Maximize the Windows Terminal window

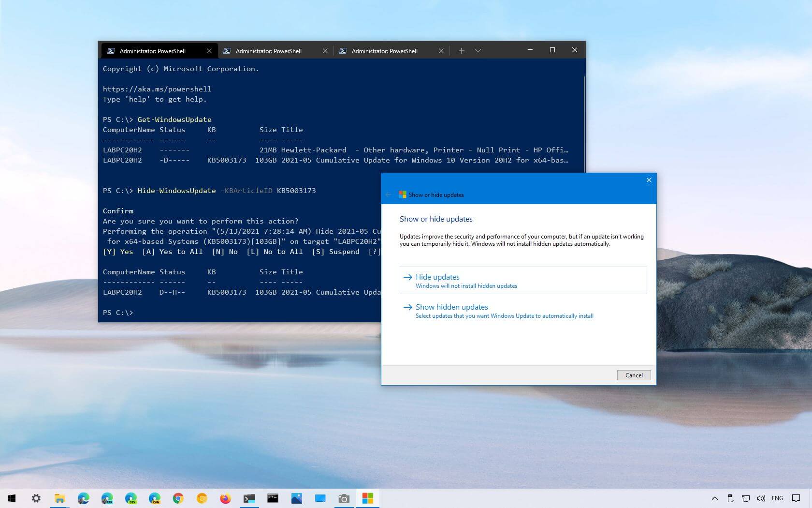[x=552, y=50]
